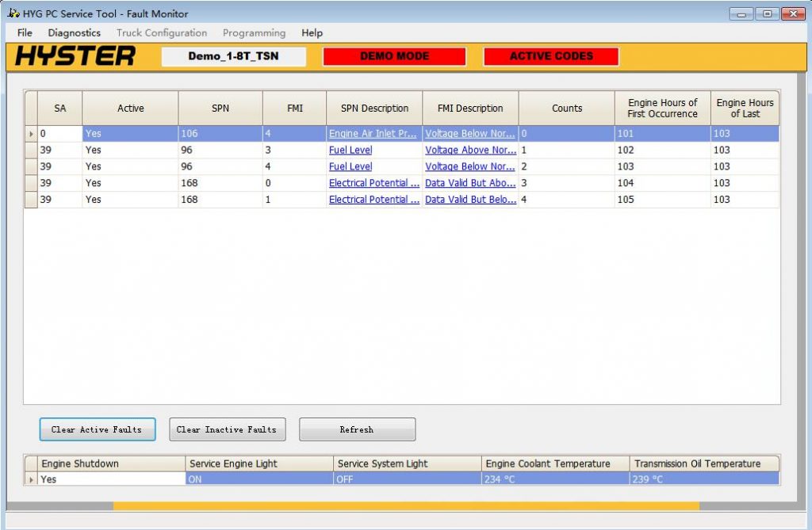The image size is (812, 530).
Task: Sort by the Counts column header
Action: (x=566, y=109)
